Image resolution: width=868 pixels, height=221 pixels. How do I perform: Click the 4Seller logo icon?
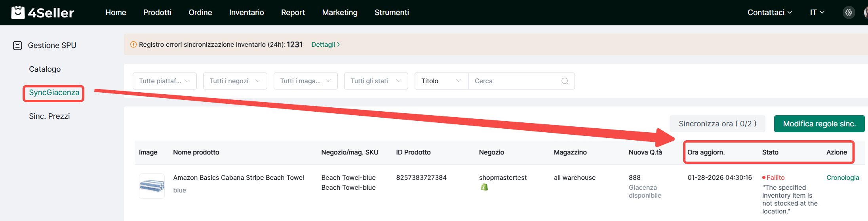click(18, 13)
